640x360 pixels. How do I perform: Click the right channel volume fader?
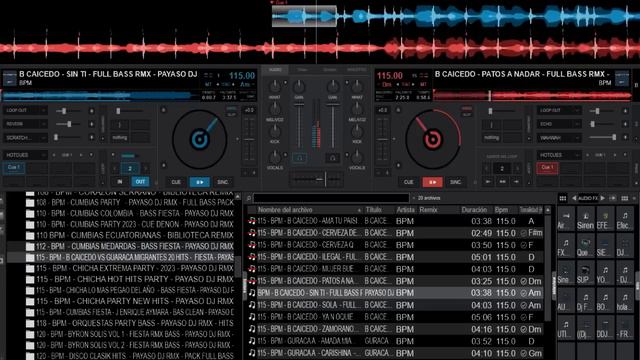point(333,126)
